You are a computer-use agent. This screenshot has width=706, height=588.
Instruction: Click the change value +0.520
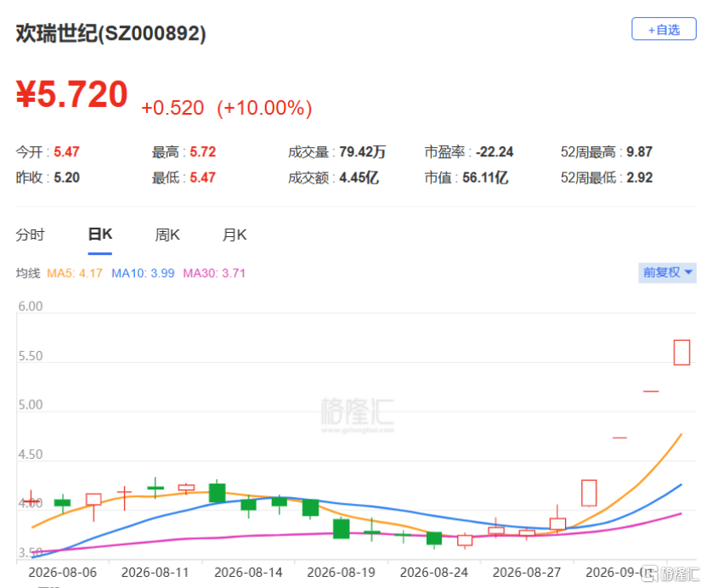coord(172,108)
